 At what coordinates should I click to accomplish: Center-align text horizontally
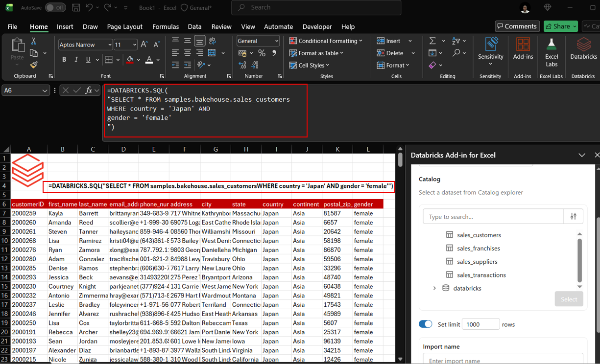click(x=188, y=53)
